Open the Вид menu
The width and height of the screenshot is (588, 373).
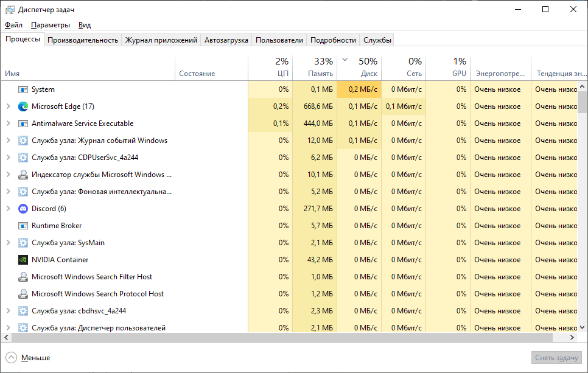pyautogui.click(x=85, y=25)
